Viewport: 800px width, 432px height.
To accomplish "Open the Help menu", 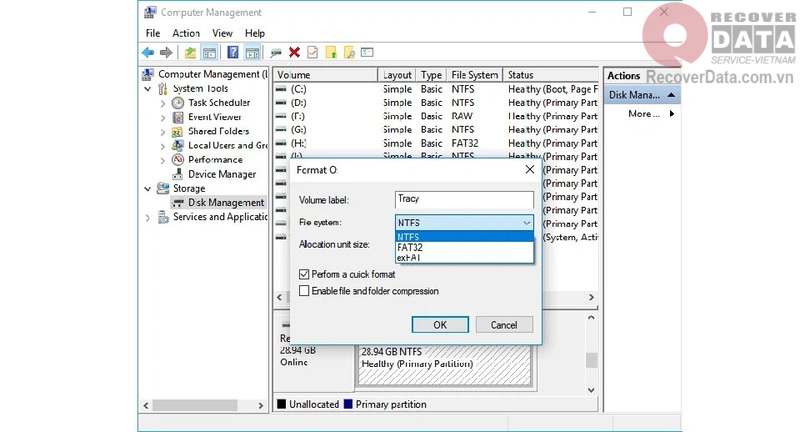I will 255,33.
